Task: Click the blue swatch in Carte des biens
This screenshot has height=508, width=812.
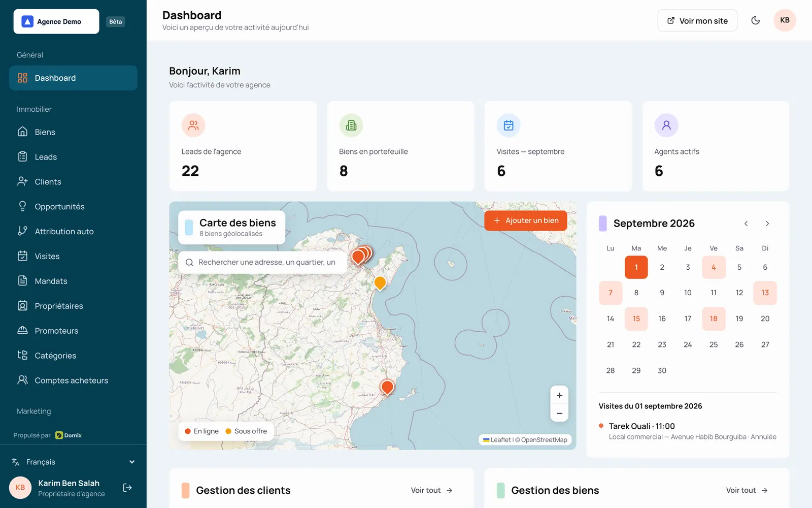Action: [x=189, y=227]
